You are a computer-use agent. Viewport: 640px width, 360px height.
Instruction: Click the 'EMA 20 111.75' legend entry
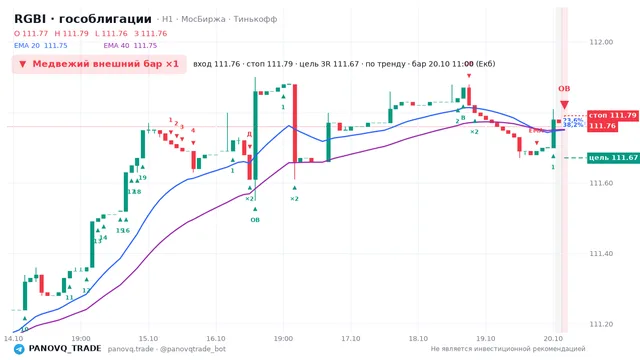[x=40, y=45]
